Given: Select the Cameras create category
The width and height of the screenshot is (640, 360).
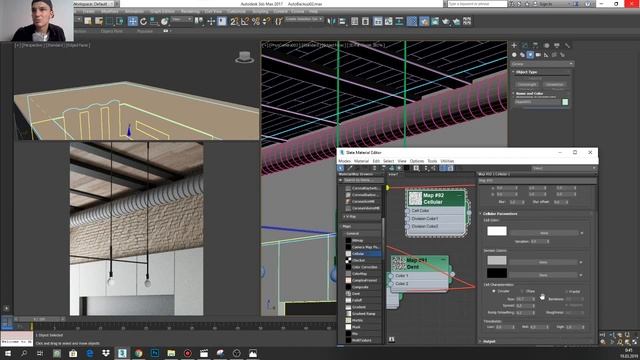Looking at the screenshot, I should coord(538,55).
